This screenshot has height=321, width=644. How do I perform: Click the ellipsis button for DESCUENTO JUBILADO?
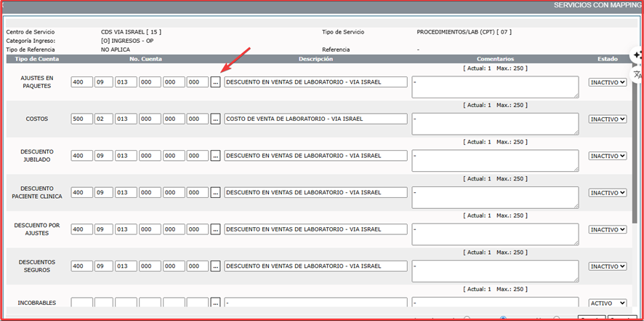[215, 156]
